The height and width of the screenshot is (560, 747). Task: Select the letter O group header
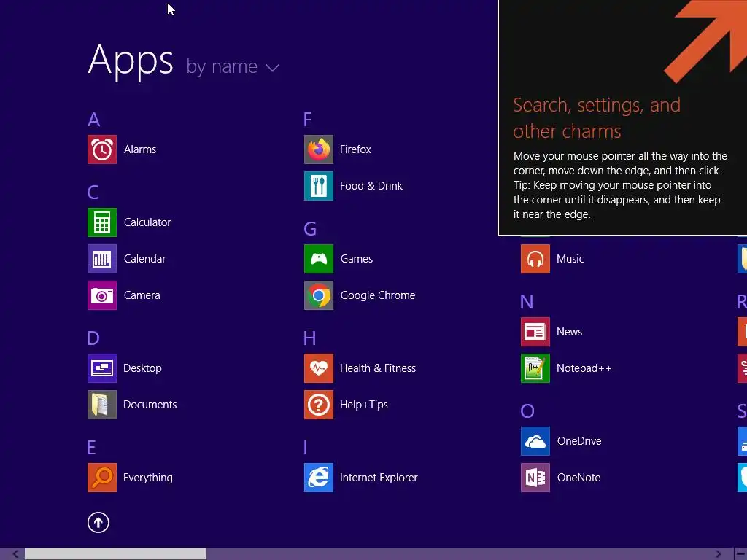point(527,411)
